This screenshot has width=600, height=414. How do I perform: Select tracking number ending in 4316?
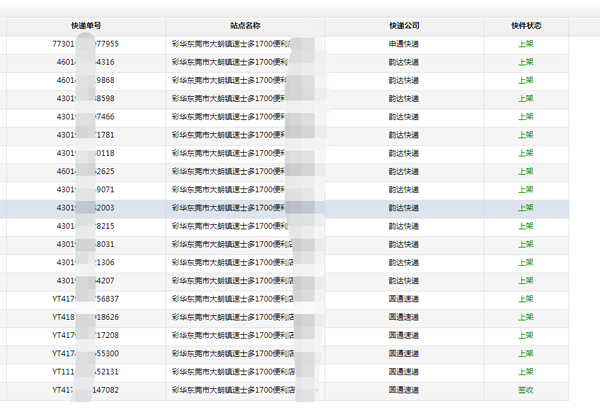(86, 62)
